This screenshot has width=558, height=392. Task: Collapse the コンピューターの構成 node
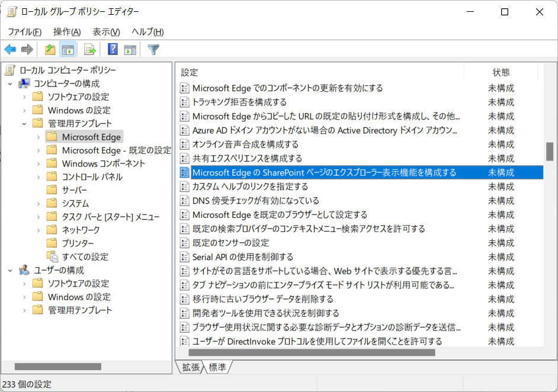[10, 84]
